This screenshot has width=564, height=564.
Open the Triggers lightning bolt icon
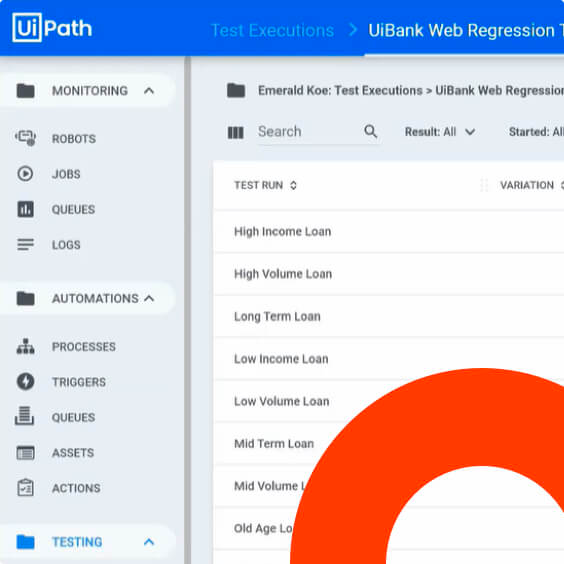[26, 381]
